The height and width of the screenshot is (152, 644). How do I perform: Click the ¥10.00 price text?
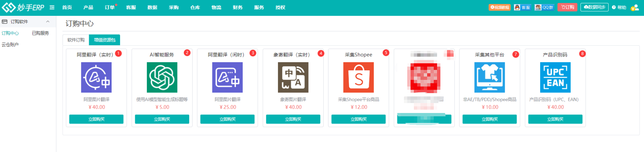point(490,107)
